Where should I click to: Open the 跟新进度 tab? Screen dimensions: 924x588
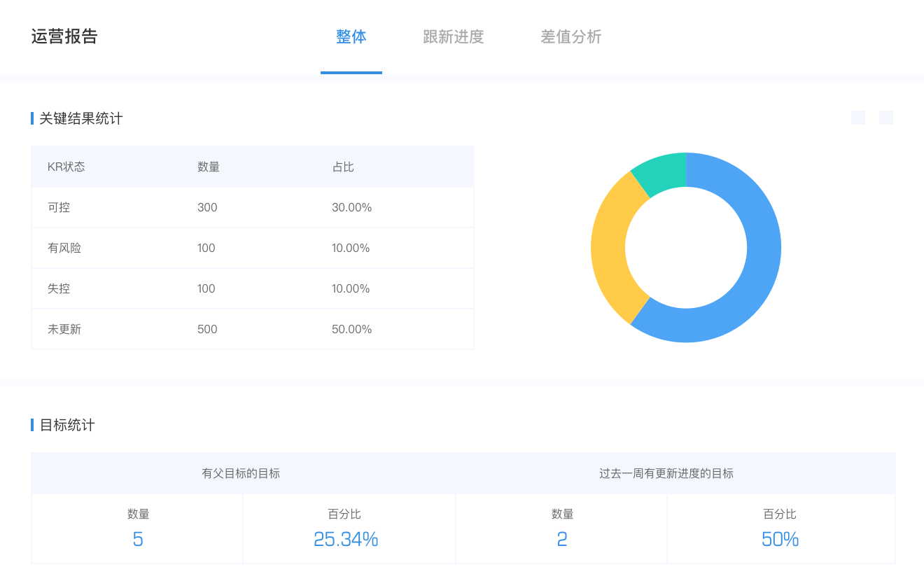(x=453, y=37)
